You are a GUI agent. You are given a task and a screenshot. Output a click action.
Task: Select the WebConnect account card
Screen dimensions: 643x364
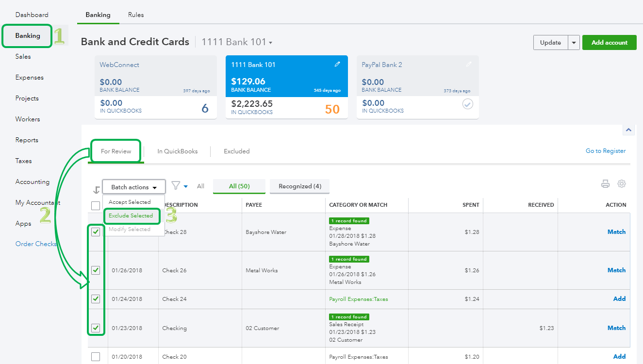point(155,87)
